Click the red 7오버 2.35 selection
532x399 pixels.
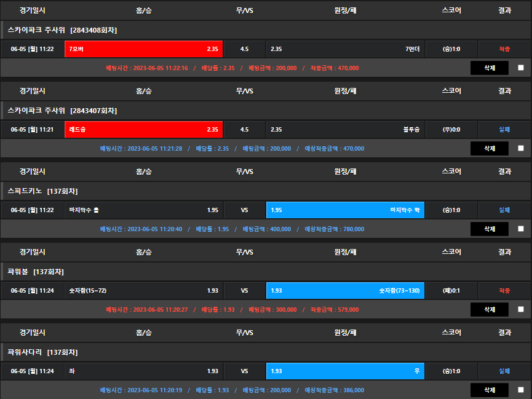(x=143, y=49)
